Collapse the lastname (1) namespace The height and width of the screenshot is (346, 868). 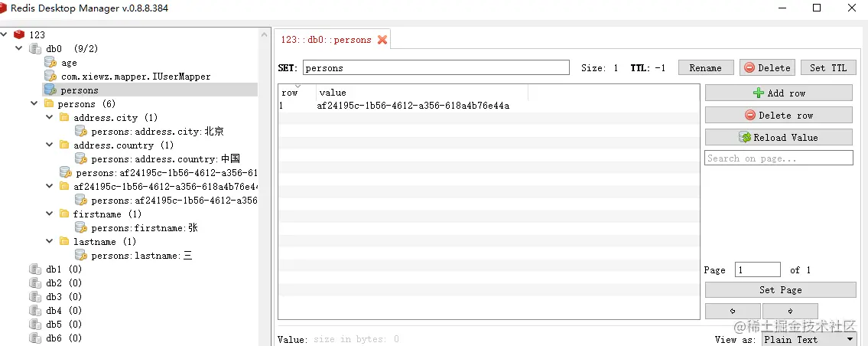tap(49, 241)
